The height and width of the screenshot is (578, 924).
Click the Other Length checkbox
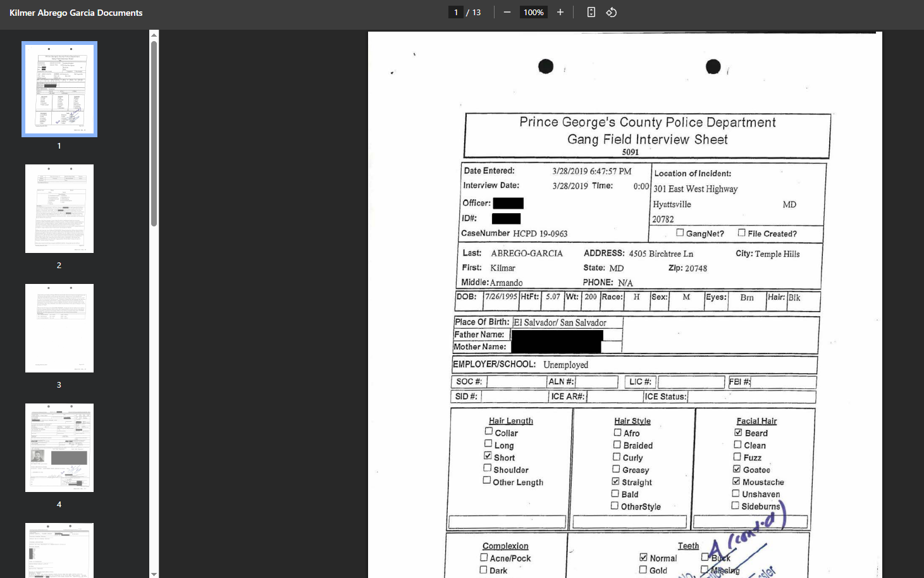pyautogui.click(x=486, y=480)
